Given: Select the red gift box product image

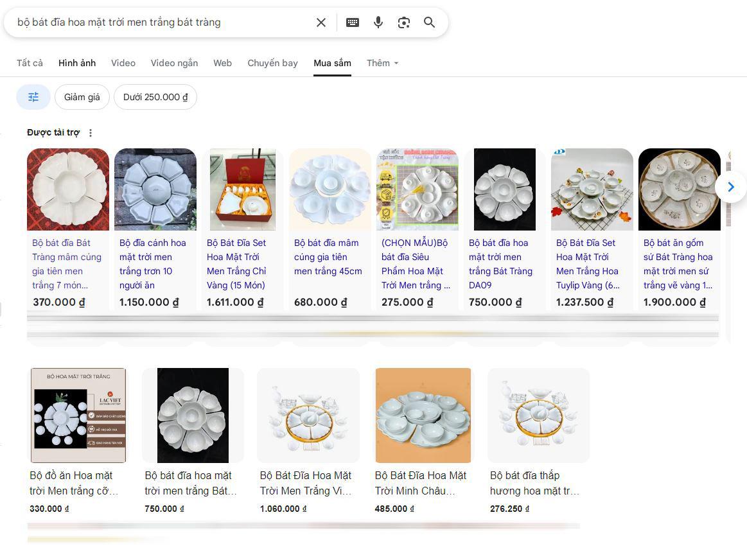Looking at the screenshot, I should point(243,189).
